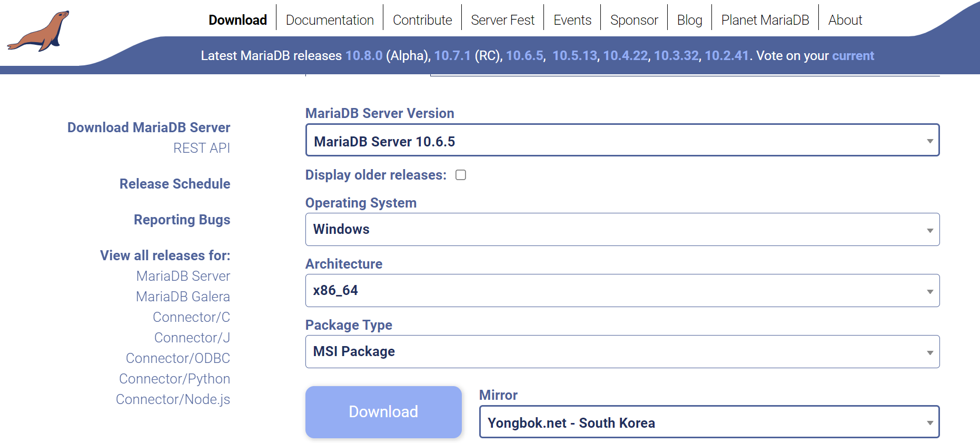
Task: View releases for Connector/C
Action: point(192,317)
